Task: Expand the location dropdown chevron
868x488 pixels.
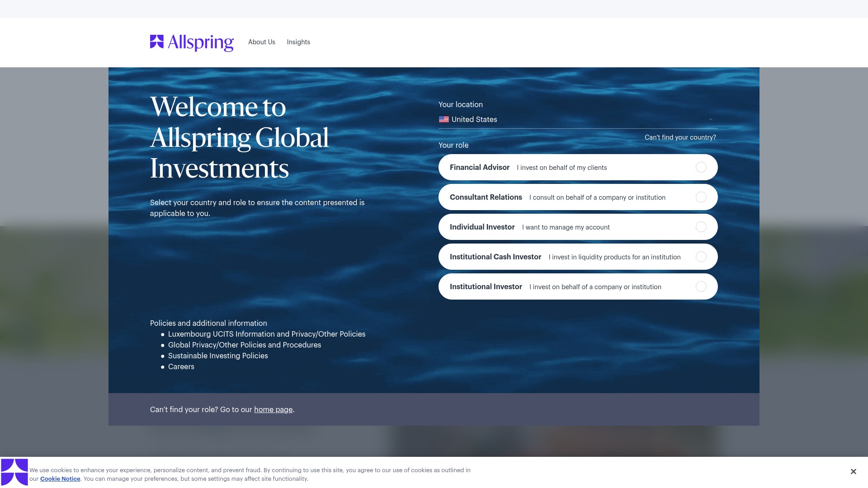Action: pyautogui.click(x=710, y=119)
